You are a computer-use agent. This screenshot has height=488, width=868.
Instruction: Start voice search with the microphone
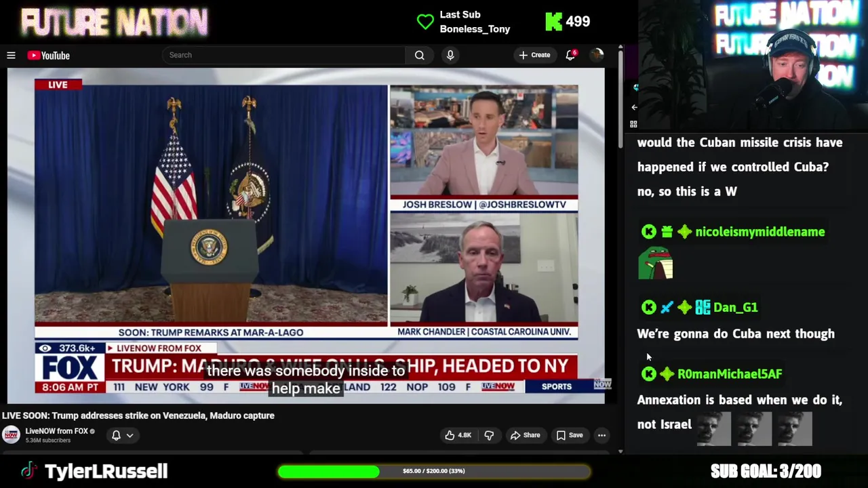(x=450, y=55)
